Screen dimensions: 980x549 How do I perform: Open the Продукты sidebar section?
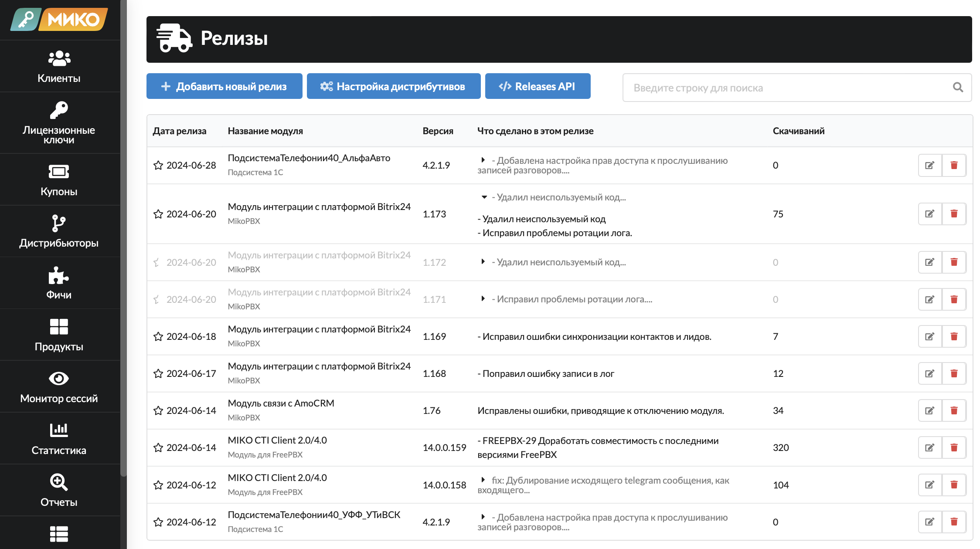point(59,335)
